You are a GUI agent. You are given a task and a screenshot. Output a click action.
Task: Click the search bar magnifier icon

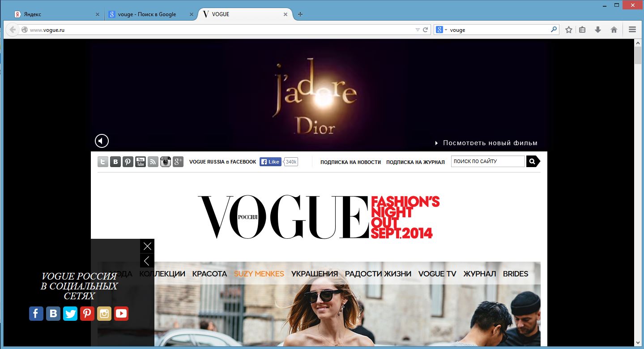click(x=554, y=30)
